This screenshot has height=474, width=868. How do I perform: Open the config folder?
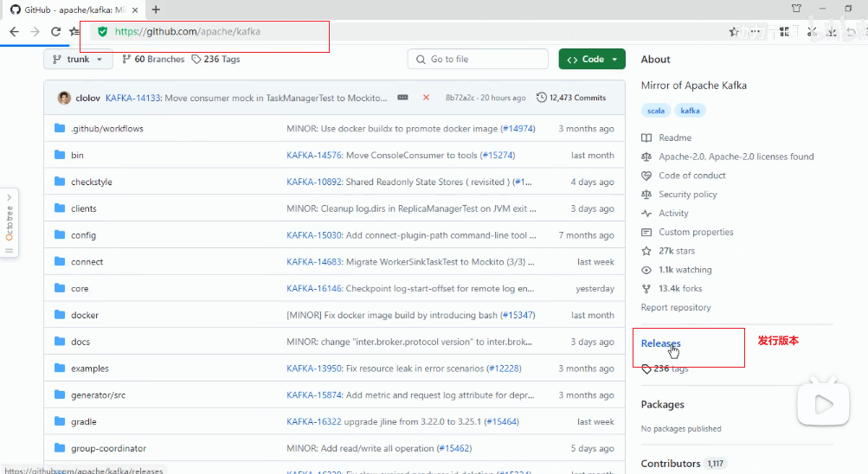[84, 235]
